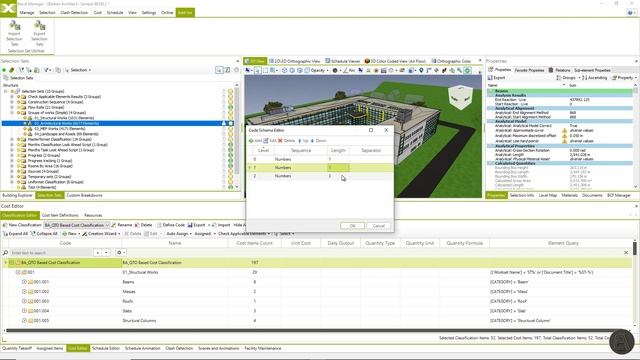The width and height of the screenshot is (640, 360).
Task: Click Define Code in Cost Editor toolbar
Action: pyautogui.click(x=171, y=225)
